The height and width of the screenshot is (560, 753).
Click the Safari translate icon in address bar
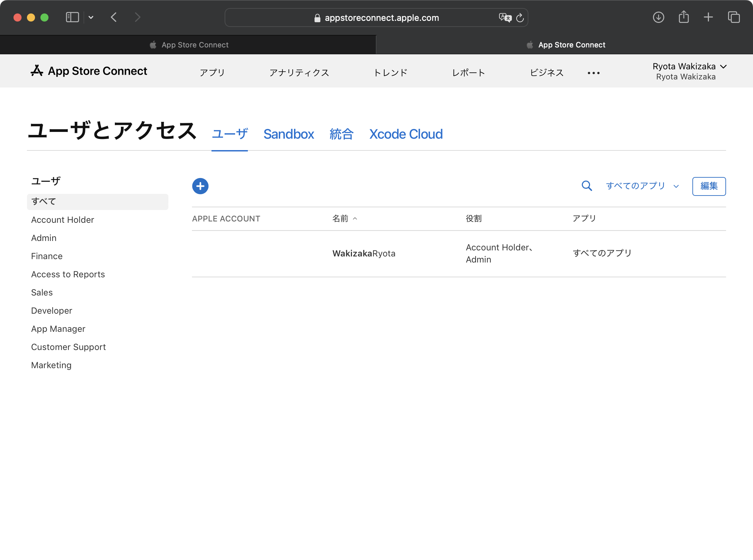coord(505,17)
